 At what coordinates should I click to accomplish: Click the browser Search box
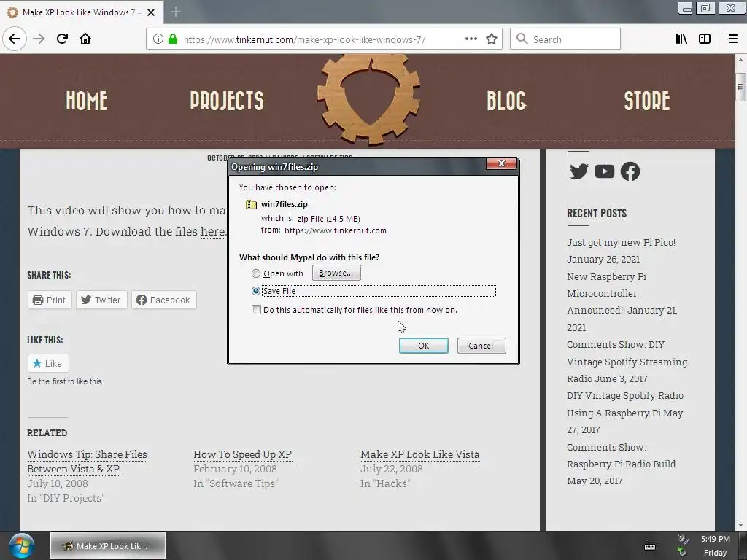(x=565, y=39)
